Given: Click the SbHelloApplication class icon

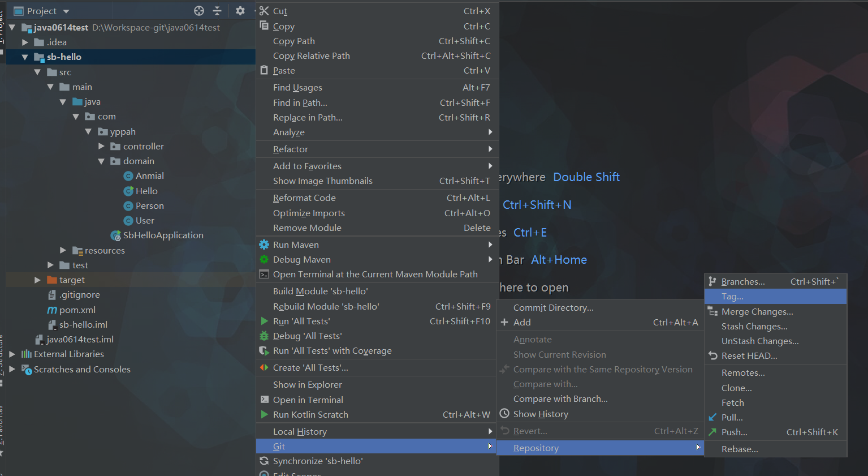Looking at the screenshot, I should pyautogui.click(x=116, y=235).
